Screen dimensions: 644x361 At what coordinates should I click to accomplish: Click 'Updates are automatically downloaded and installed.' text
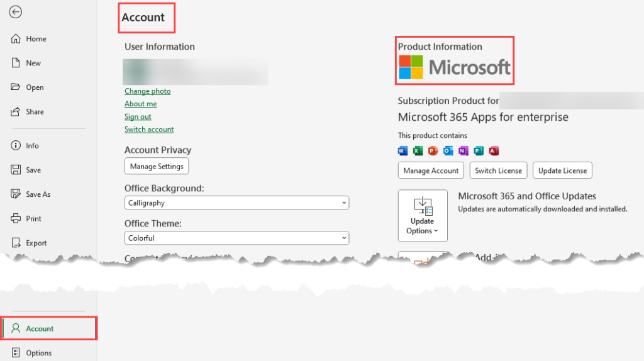(x=543, y=209)
